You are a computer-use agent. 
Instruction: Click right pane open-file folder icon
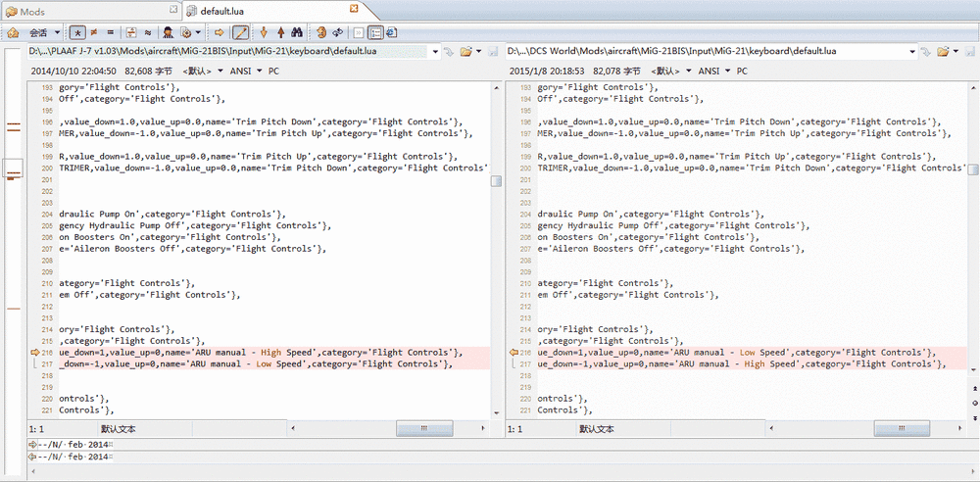[x=943, y=51]
